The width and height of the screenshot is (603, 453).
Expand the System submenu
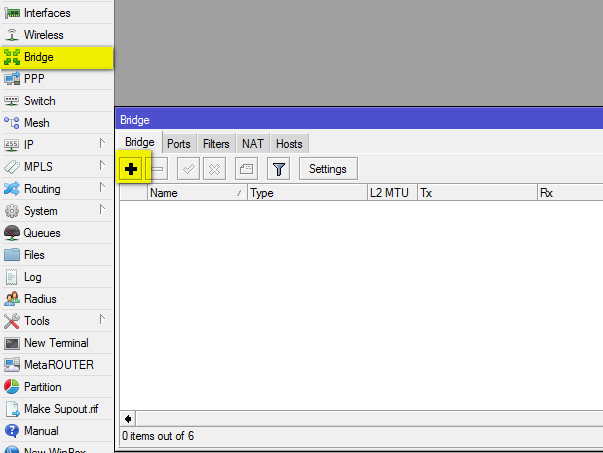coord(40,211)
